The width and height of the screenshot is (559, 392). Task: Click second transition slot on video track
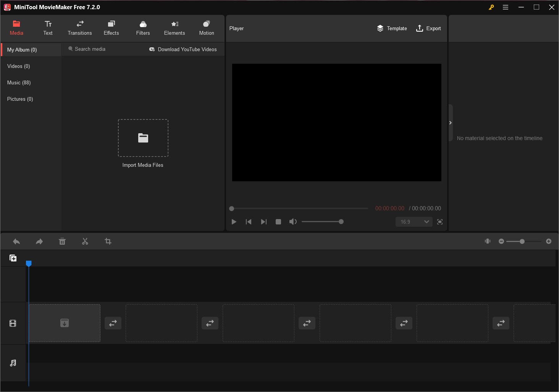point(210,323)
